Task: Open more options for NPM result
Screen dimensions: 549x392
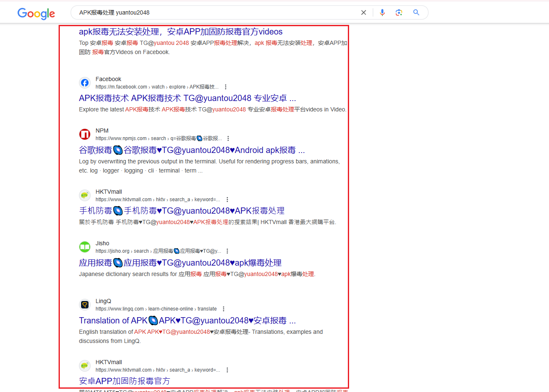Action: point(228,138)
